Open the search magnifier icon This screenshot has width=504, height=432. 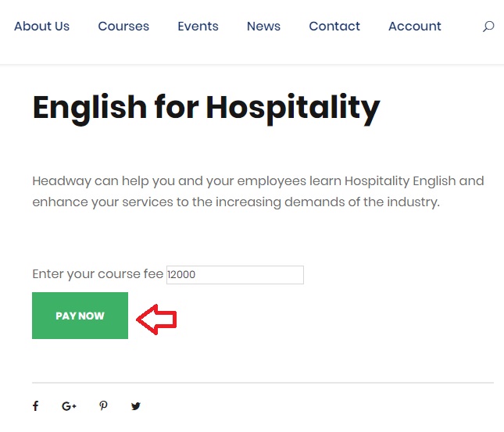tap(488, 27)
